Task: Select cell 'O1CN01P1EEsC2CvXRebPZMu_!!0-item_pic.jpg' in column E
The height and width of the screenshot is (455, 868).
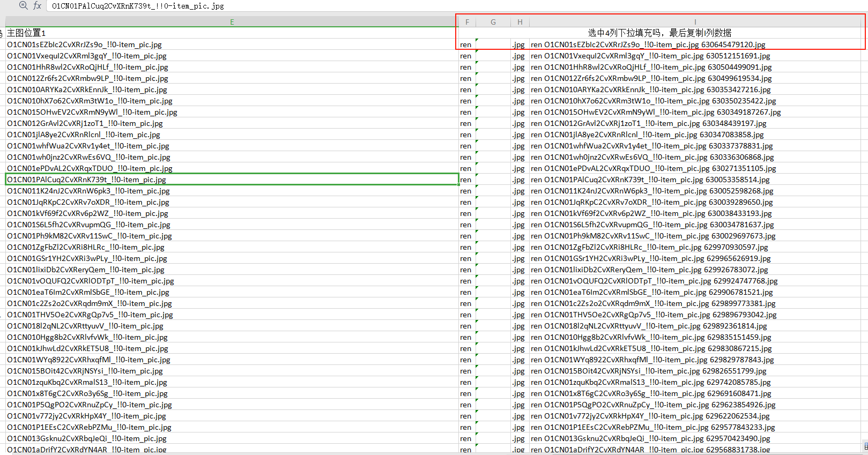Action: coord(232,427)
